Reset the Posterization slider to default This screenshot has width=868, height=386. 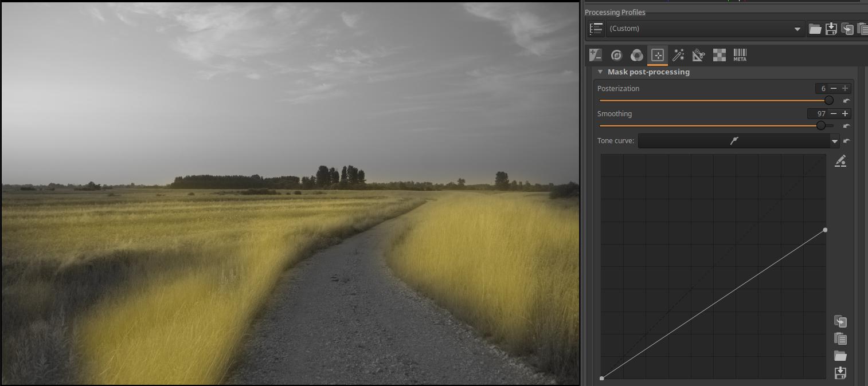[847, 101]
